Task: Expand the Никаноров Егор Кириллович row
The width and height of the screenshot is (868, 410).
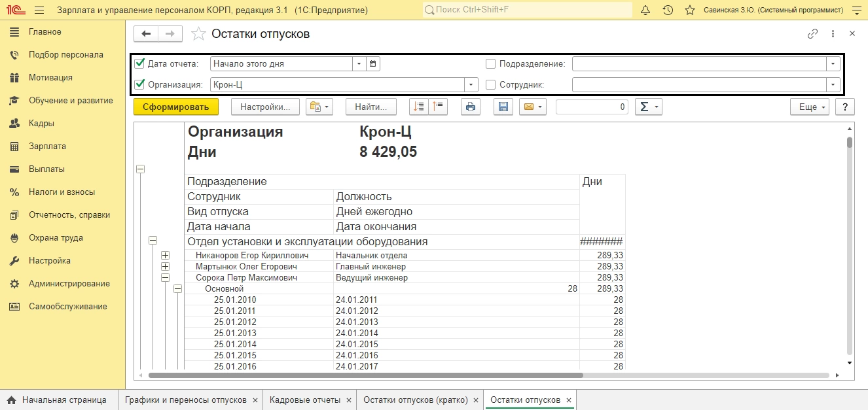Action: [165, 256]
